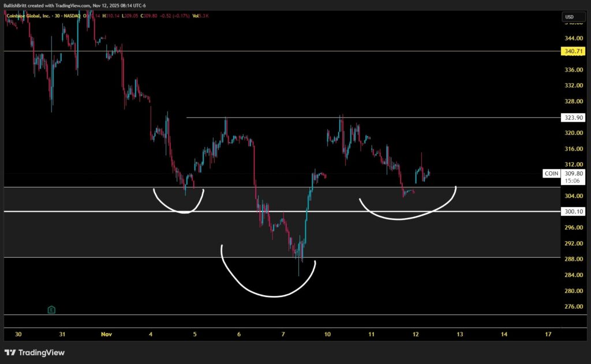Click the gray resistance line at 323.90
591x364 pixels.
coord(289,118)
